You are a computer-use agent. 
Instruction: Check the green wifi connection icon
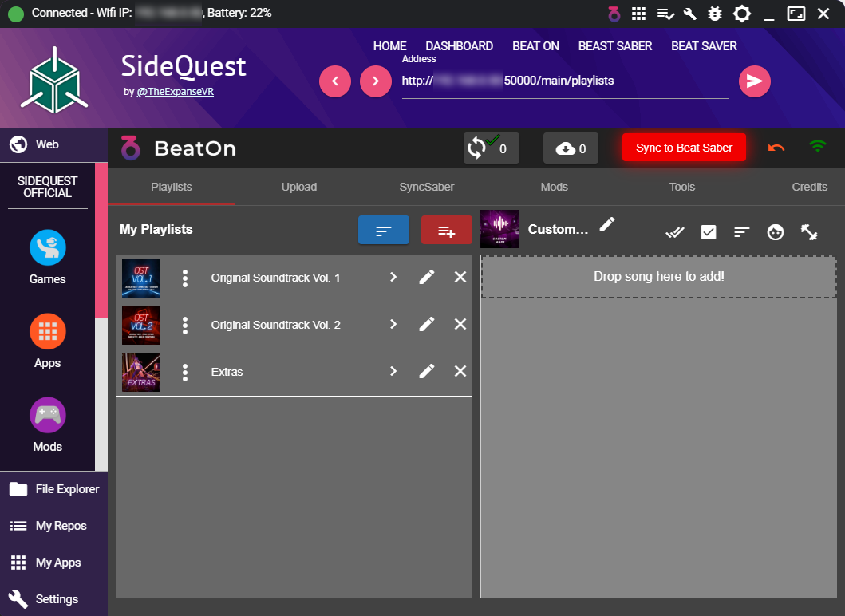(x=818, y=146)
